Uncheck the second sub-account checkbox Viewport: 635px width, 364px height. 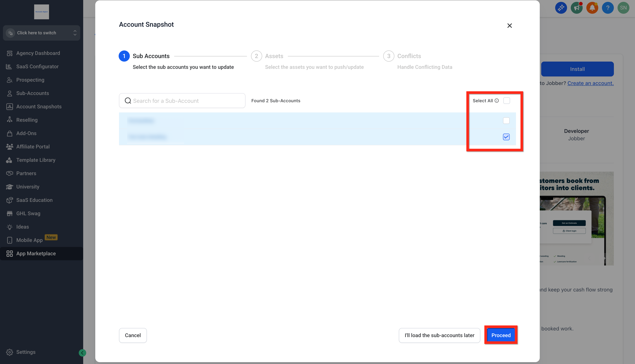pos(506,137)
